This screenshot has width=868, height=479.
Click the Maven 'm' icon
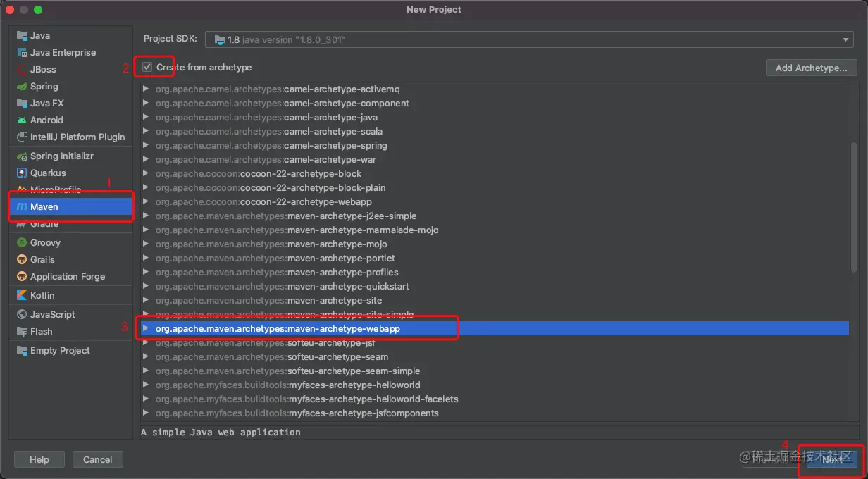[x=22, y=206]
